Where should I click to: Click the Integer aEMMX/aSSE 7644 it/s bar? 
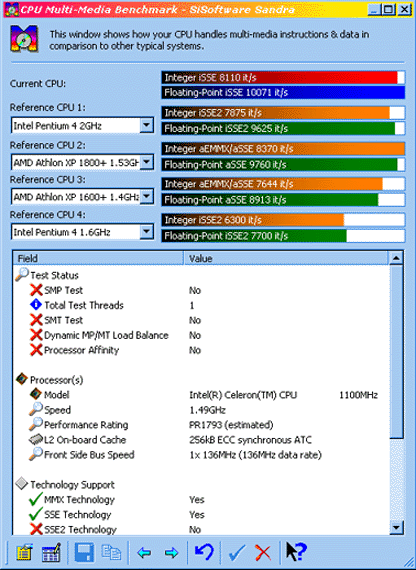pos(283,184)
